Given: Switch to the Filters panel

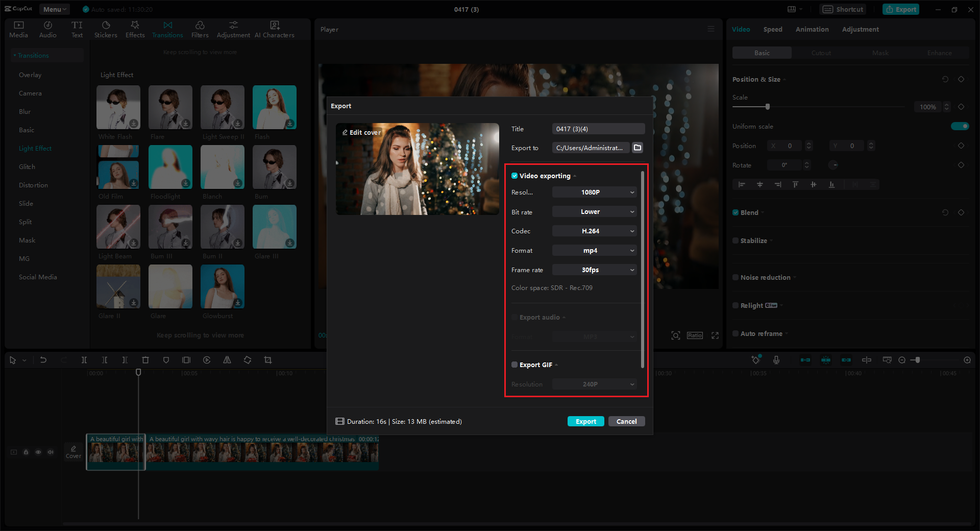Looking at the screenshot, I should tap(200, 29).
